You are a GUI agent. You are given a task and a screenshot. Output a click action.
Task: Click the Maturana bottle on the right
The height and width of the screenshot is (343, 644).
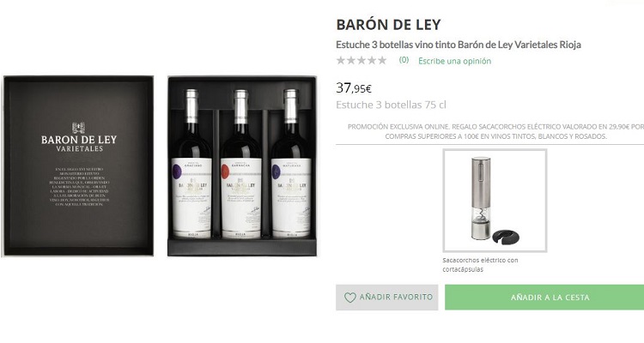291,164
